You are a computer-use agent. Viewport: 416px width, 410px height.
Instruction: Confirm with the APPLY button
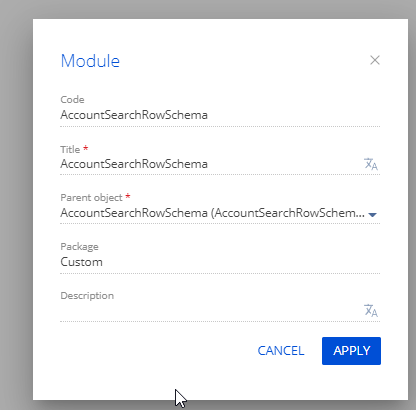tap(351, 351)
